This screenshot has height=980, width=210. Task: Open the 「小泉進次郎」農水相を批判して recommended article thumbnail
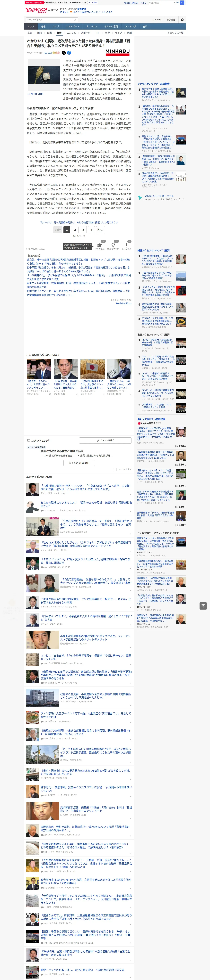pos(66,369)
